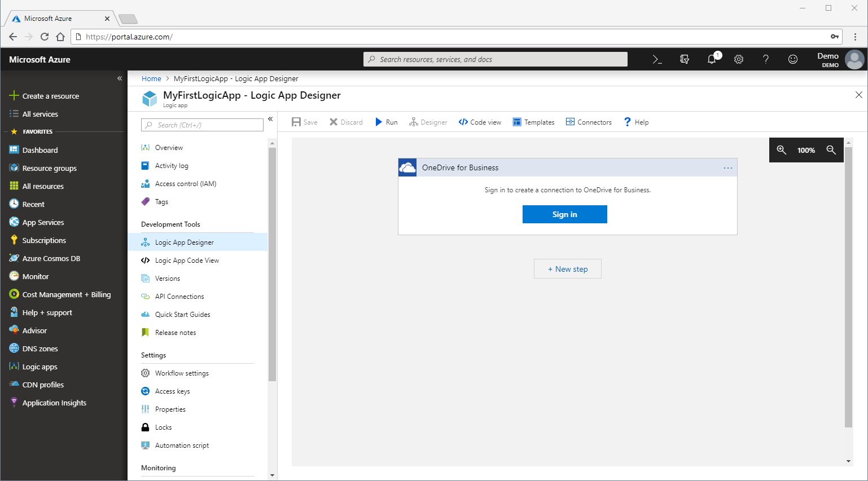This screenshot has width=868, height=481.
Task: Switch to Code view in the toolbar
Action: click(x=480, y=122)
